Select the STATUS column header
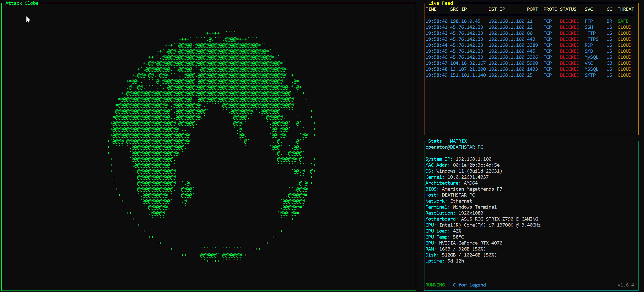Viewport: 644px width, 292px height. [568, 9]
